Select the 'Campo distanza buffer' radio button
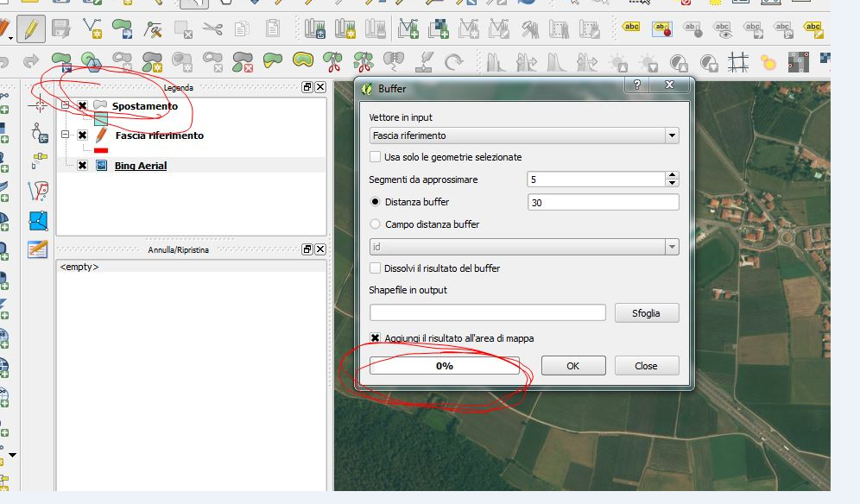860x504 pixels. point(375,224)
